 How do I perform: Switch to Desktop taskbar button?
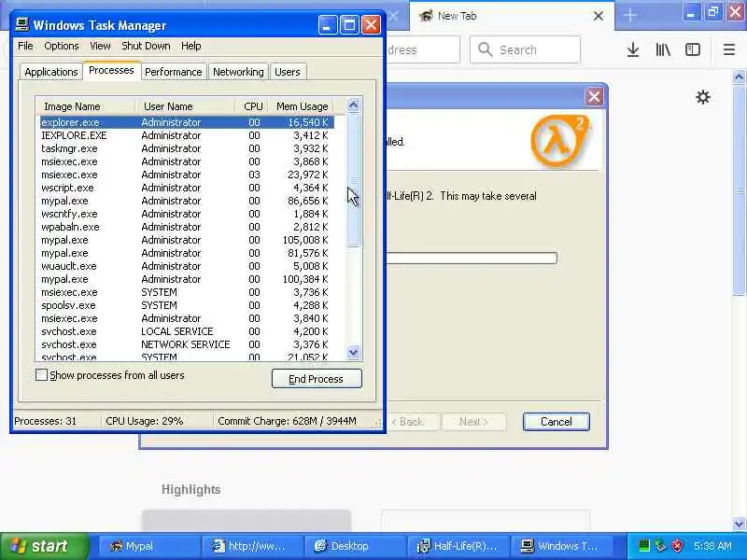tap(354, 546)
